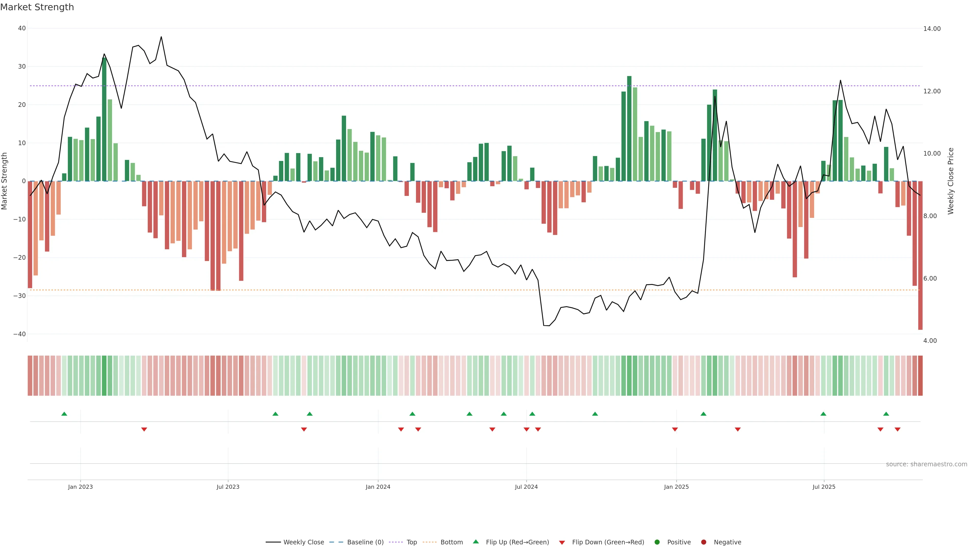Screen dimensions: 980x551
Task: Click the sharemaestro.com source text
Action: pos(926,464)
